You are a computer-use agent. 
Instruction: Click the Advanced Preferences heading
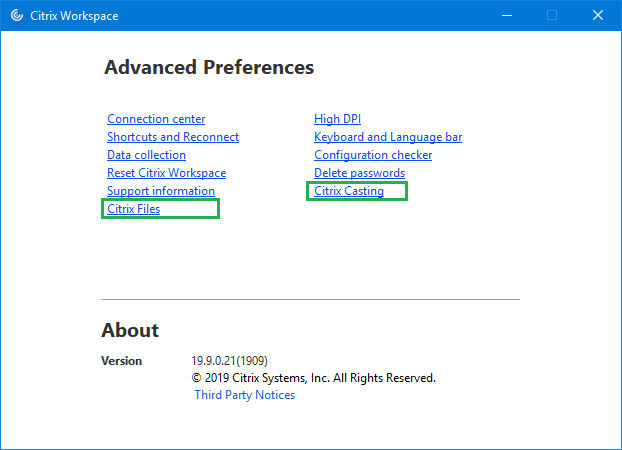tap(209, 68)
